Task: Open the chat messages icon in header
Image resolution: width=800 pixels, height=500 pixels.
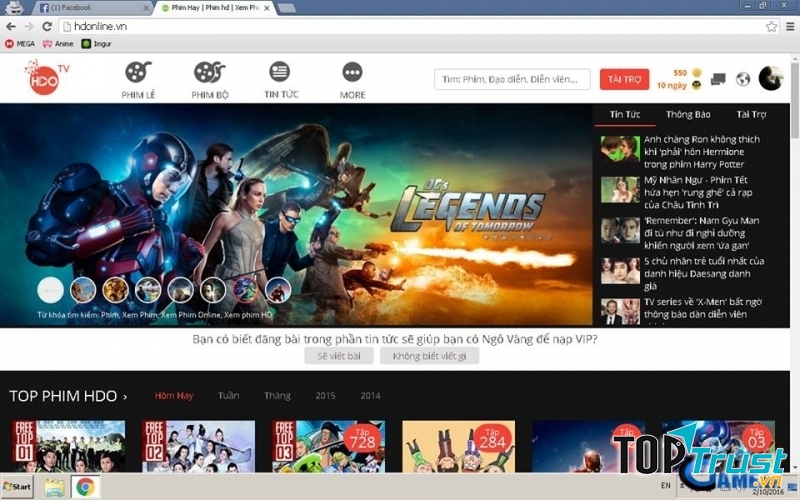Action: tap(718, 79)
